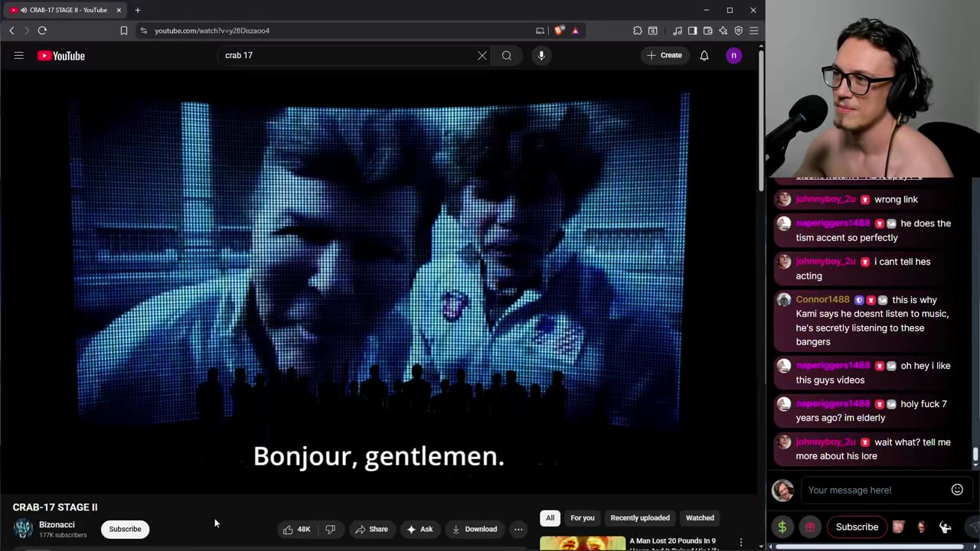Go to the YouTube home logo
This screenshot has width=980, height=551.
pyautogui.click(x=61, y=55)
